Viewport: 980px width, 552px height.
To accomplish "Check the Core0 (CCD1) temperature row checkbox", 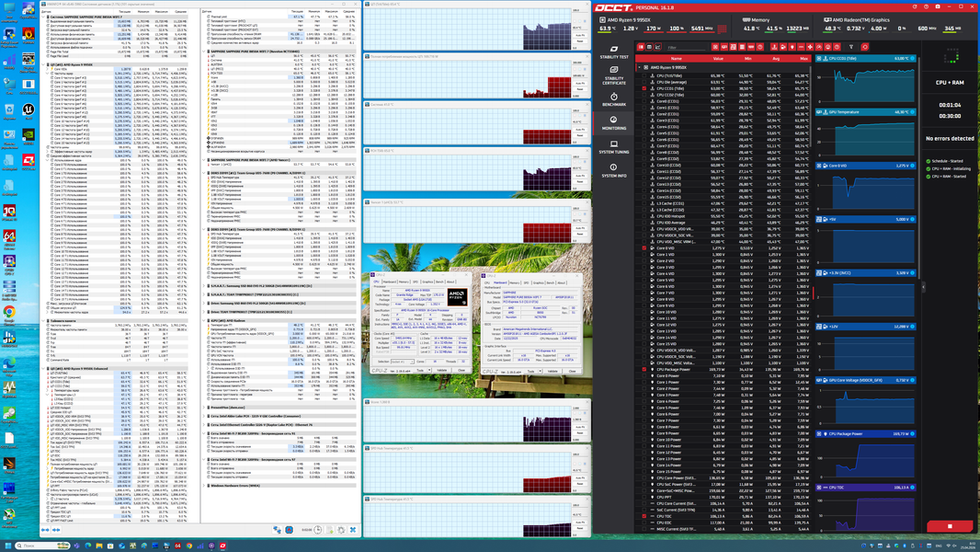I will tap(644, 101).
